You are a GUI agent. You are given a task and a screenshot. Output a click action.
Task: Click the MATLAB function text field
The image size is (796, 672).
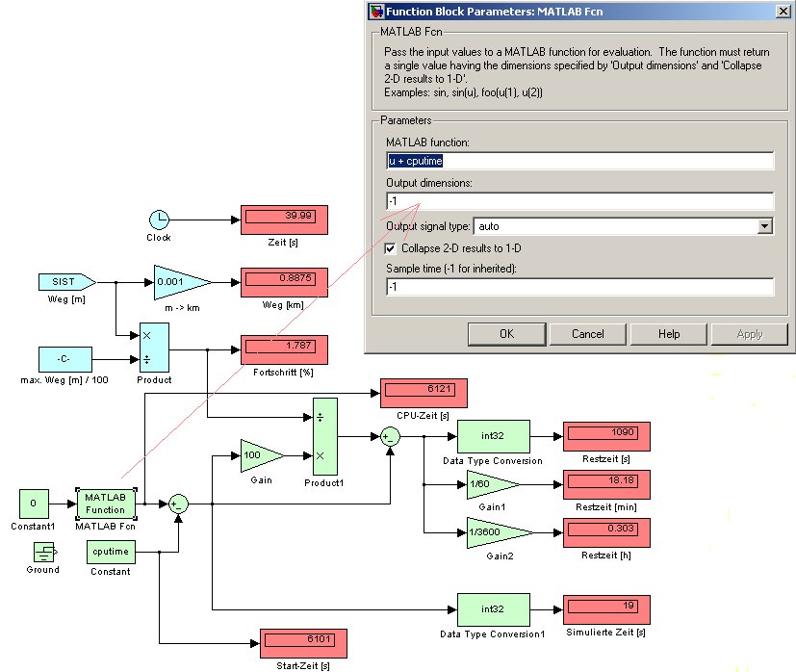pyautogui.click(x=579, y=162)
